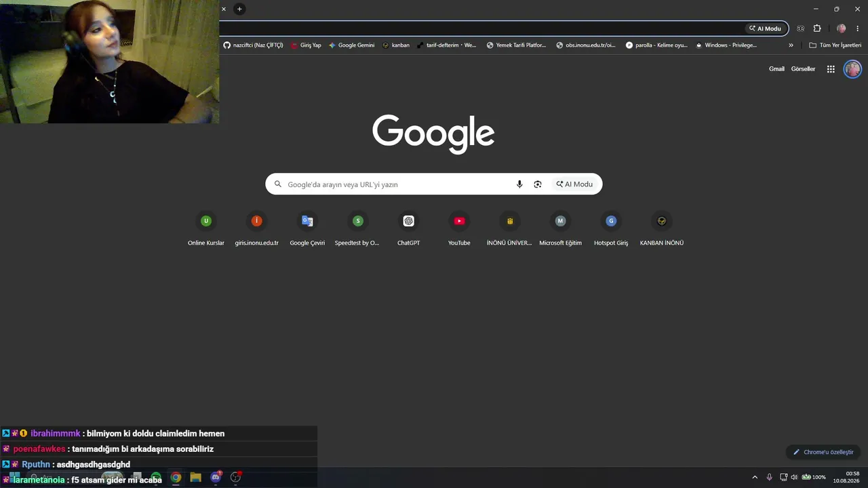This screenshot has height=488, width=868.
Task: Open KANBAN İNÖNÜ shortcut
Action: [x=662, y=229]
